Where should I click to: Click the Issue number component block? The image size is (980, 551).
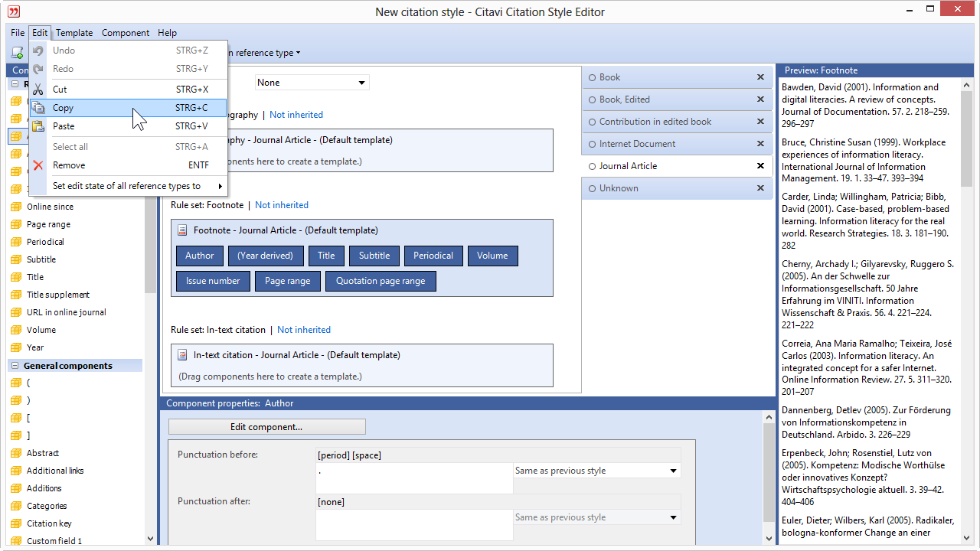[x=213, y=281]
